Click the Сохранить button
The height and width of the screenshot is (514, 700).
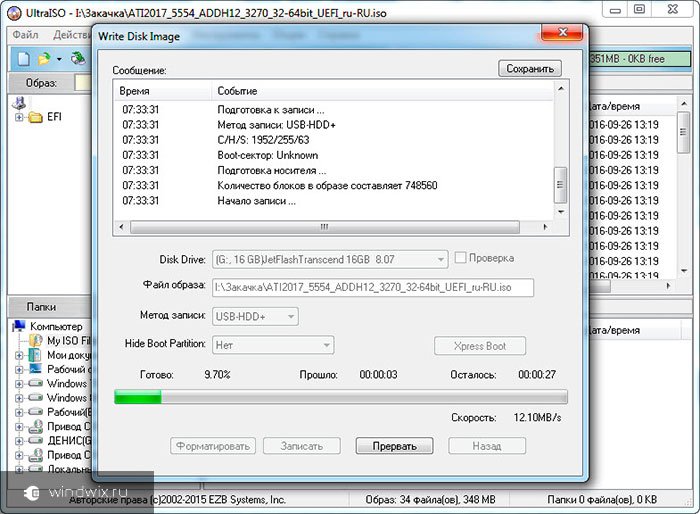pos(529,69)
